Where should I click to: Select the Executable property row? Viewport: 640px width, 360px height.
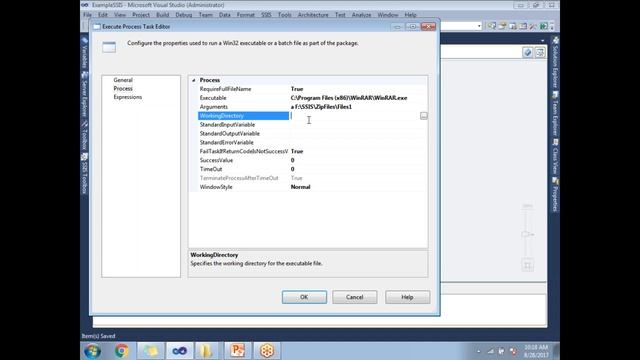[313, 98]
